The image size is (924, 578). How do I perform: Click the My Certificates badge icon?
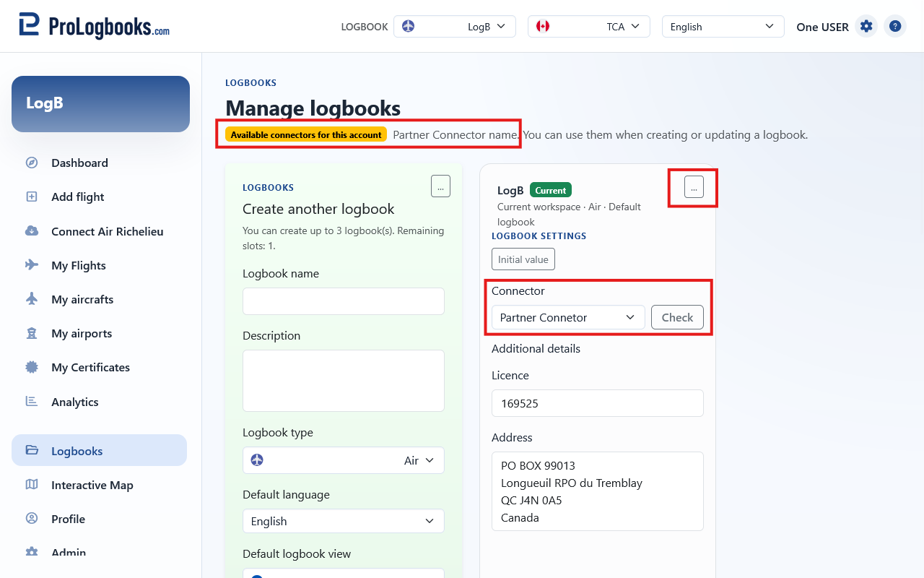pos(32,367)
